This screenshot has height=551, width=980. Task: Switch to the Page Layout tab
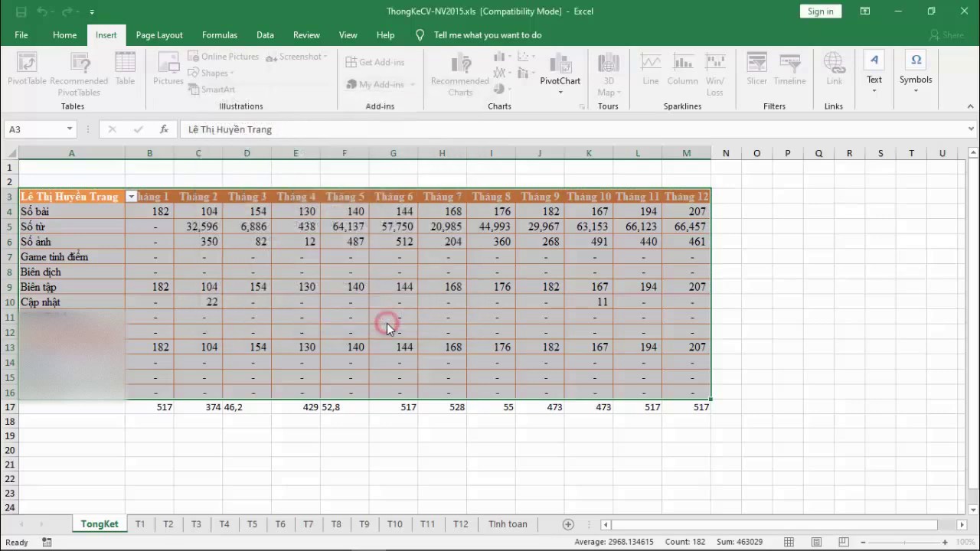coord(159,35)
